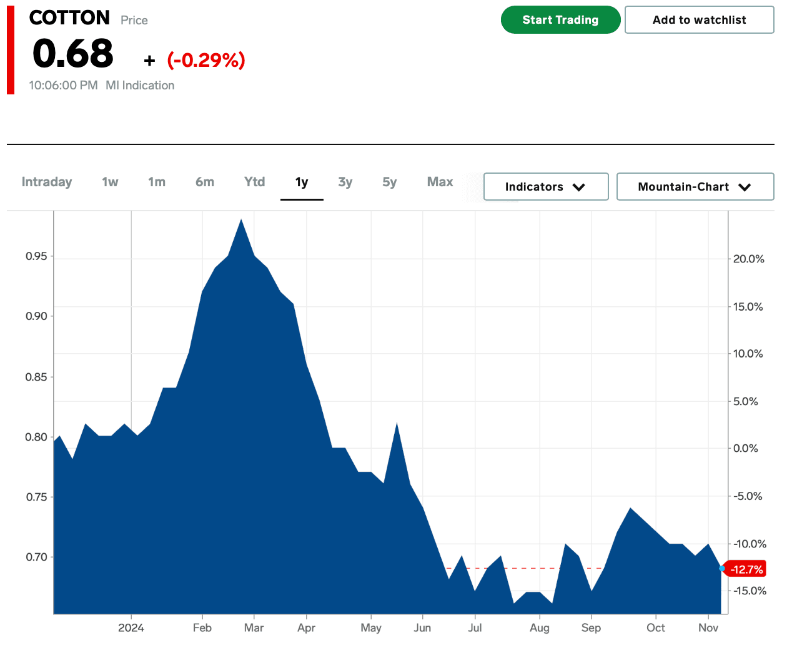
Task: Show the Max time range
Action: tap(440, 182)
